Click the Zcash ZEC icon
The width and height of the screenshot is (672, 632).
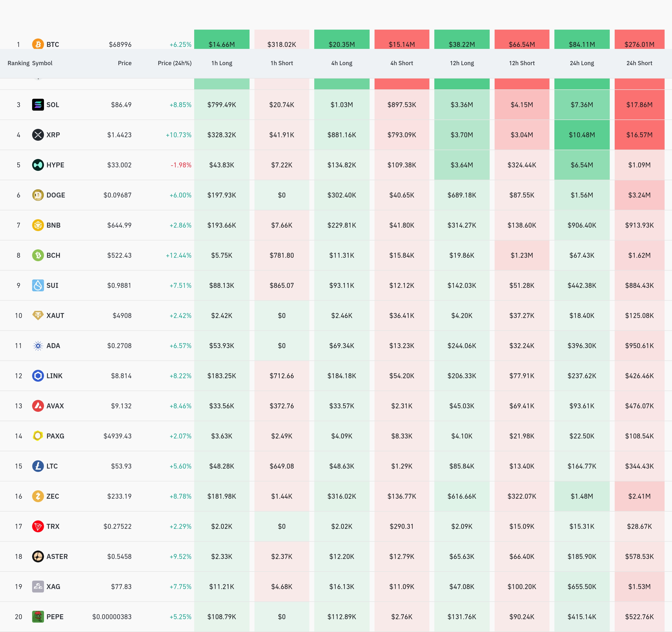tap(38, 496)
